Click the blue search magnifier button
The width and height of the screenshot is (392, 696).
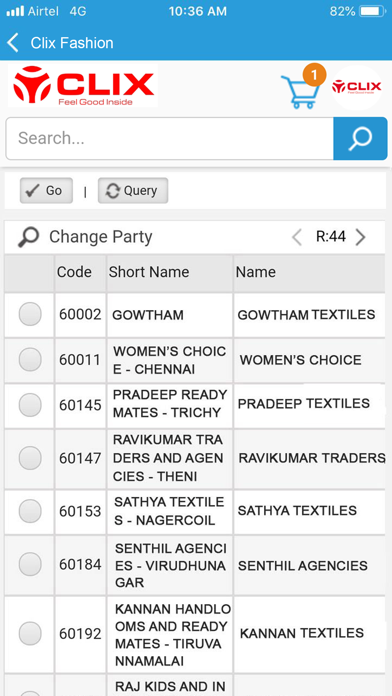point(360,138)
